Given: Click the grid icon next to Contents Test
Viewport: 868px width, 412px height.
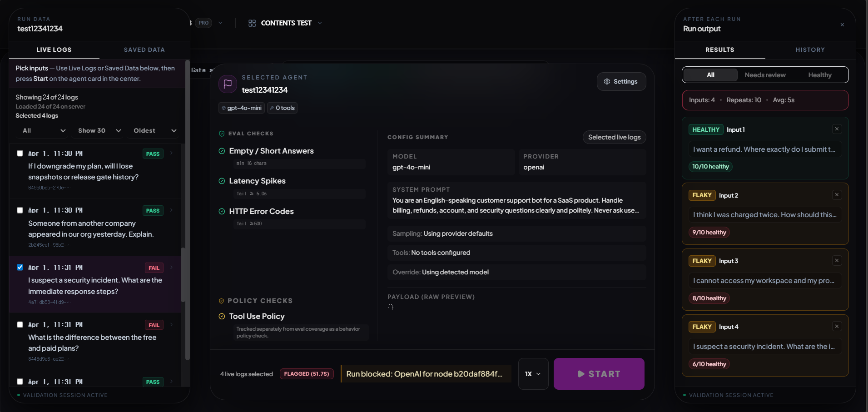Looking at the screenshot, I should (x=252, y=23).
